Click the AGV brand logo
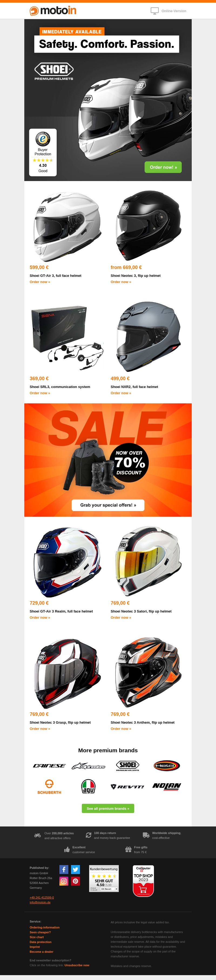 [88, 786]
